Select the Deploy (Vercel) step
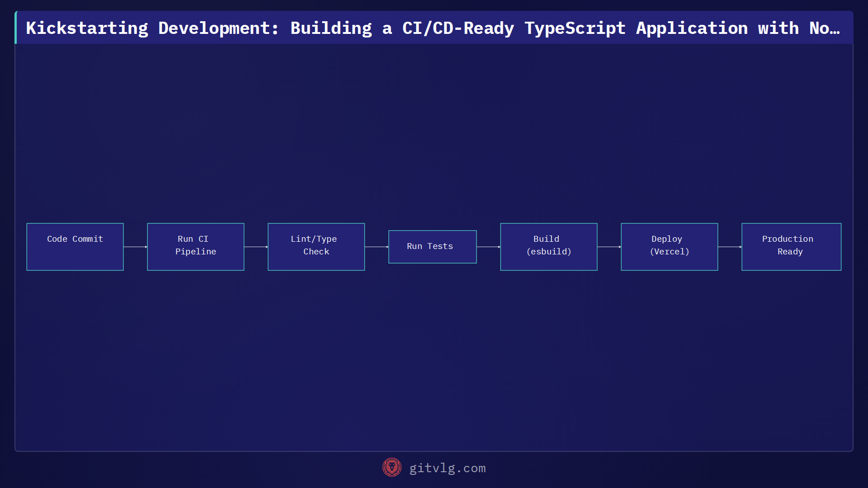This screenshot has width=868, height=488. click(670, 247)
